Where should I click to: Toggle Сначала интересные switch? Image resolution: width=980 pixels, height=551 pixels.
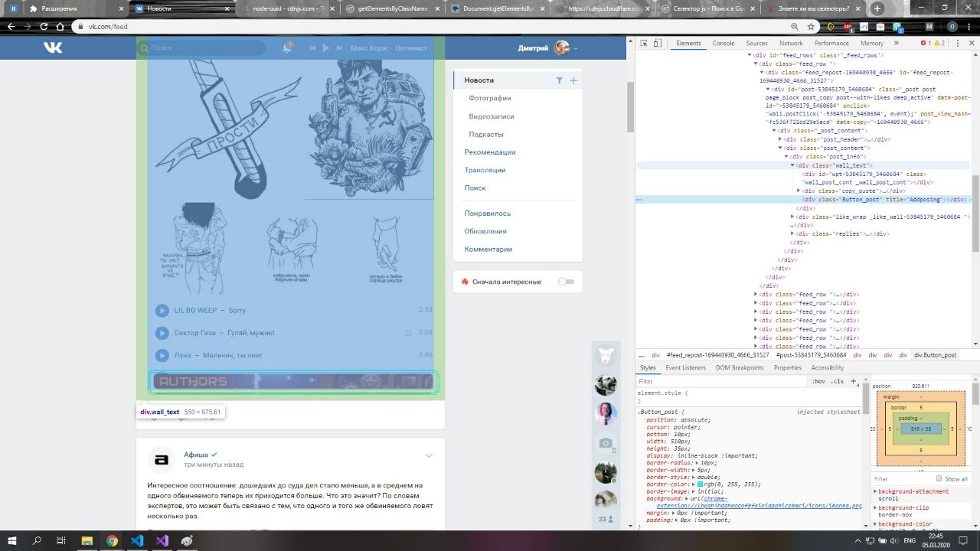click(566, 282)
